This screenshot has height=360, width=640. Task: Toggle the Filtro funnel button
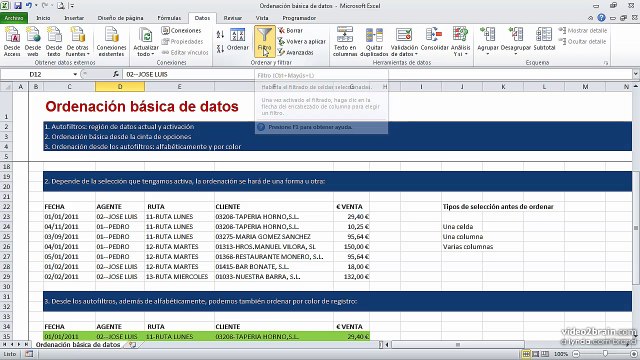(x=264, y=41)
